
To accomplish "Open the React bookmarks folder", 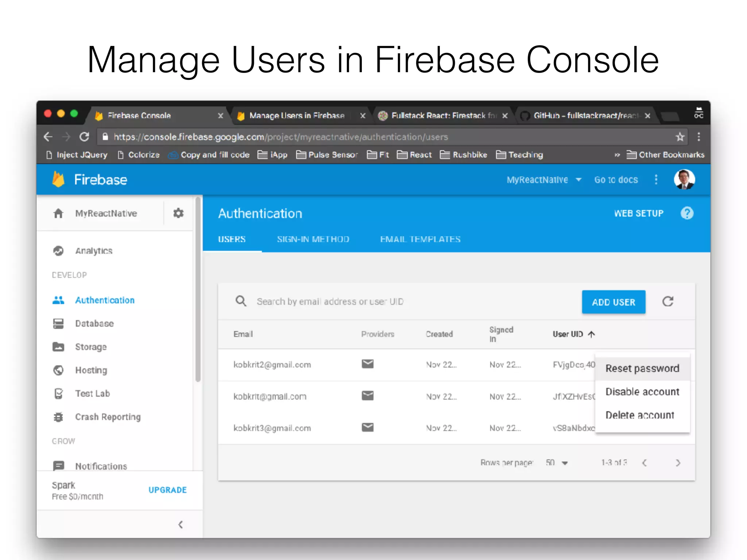I will [414, 155].
